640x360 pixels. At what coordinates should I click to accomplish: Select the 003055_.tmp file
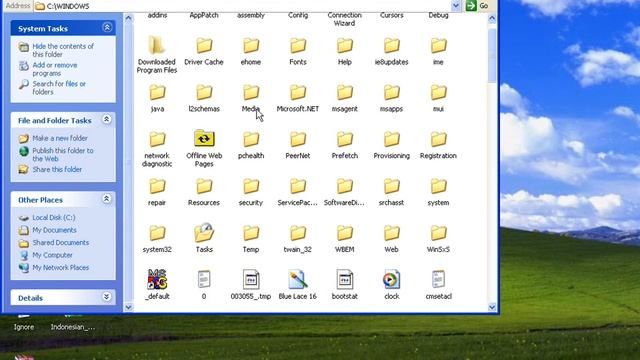251,285
